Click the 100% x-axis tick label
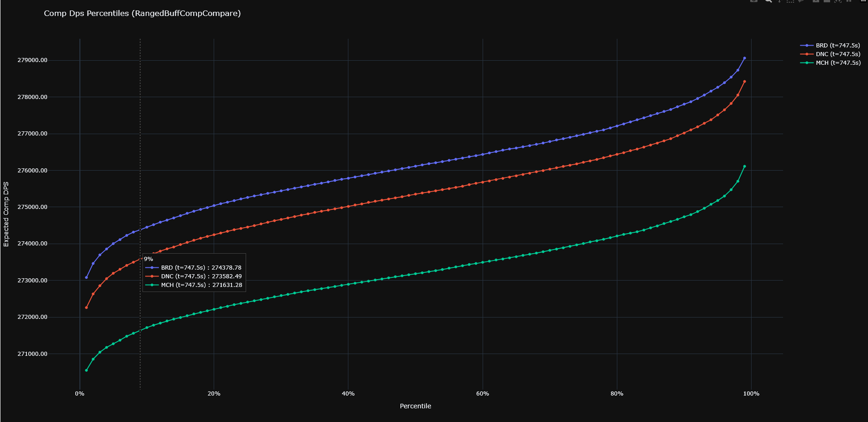 [751, 394]
